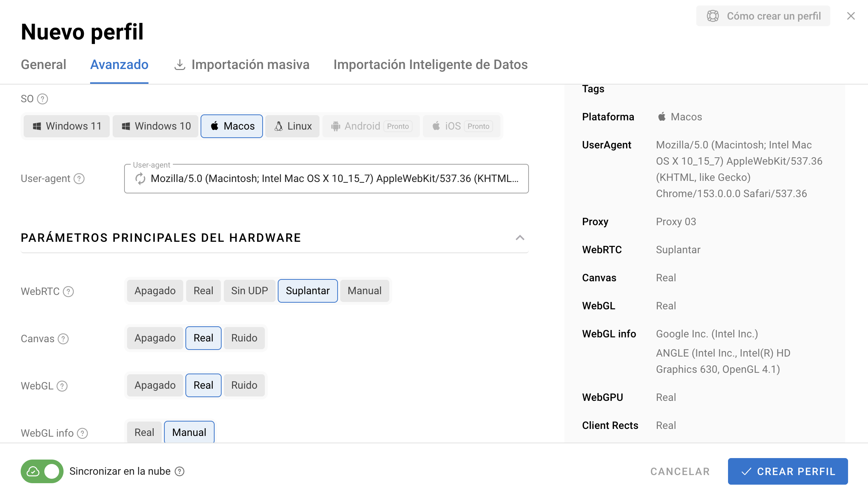Click the download icon beside Importación masiva
The height and width of the screenshot is (502, 868).
pos(180,65)
